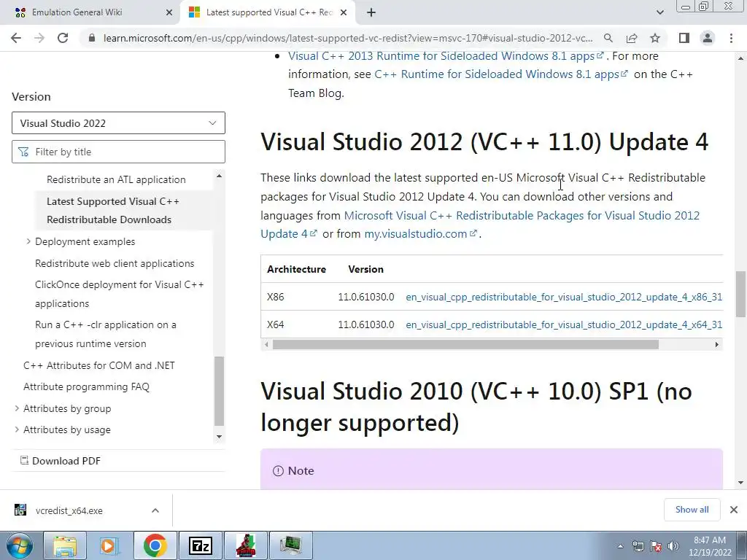Click the X86 row version 11.0.61030.0
Viewport: 747px width, 560px height.
[366, 297]
